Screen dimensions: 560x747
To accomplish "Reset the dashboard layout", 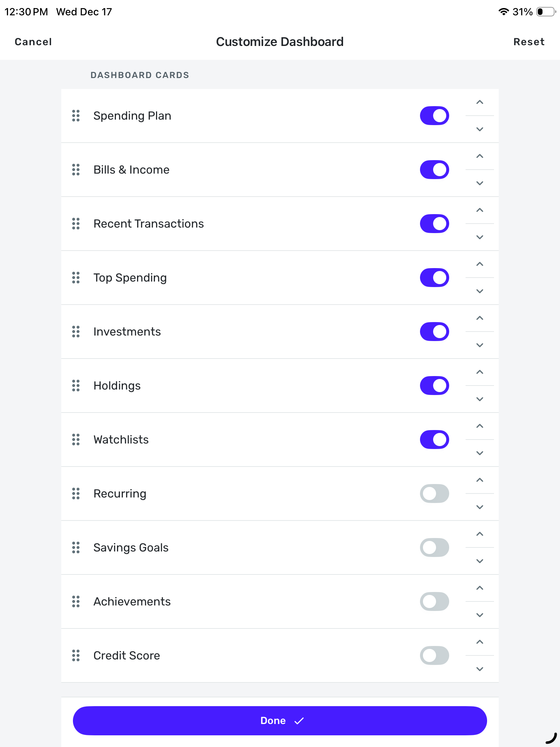I will 529,42.
